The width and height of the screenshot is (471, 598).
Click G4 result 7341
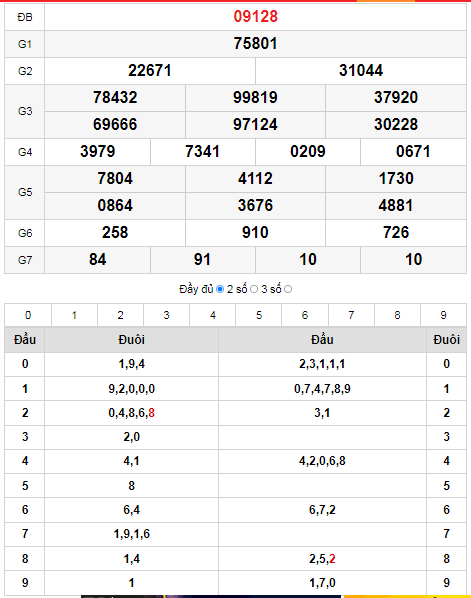click(203, 152)
